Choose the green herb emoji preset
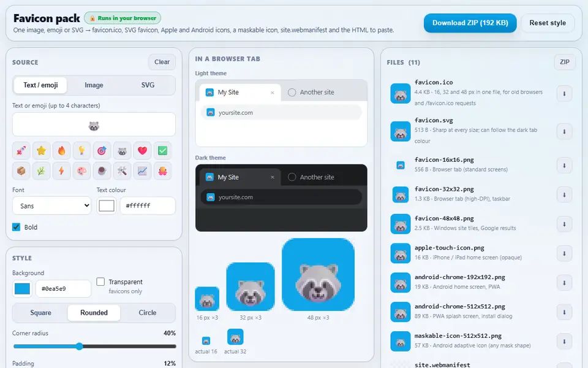The width and height of the screenshot is (588, 368). coord(42,171)
